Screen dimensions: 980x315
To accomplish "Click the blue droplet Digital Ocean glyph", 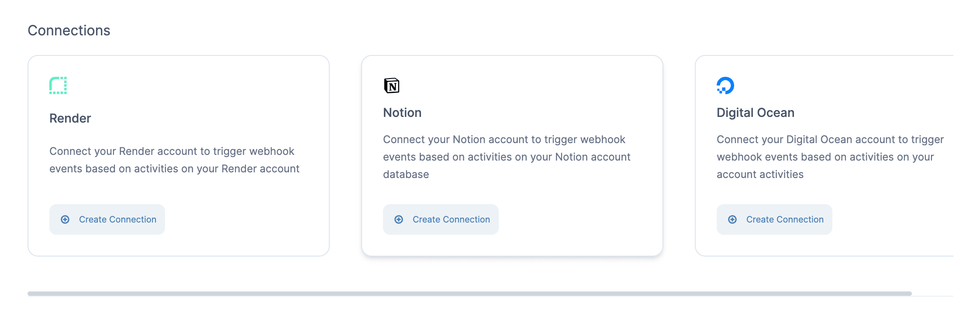I will pos(725,86).
